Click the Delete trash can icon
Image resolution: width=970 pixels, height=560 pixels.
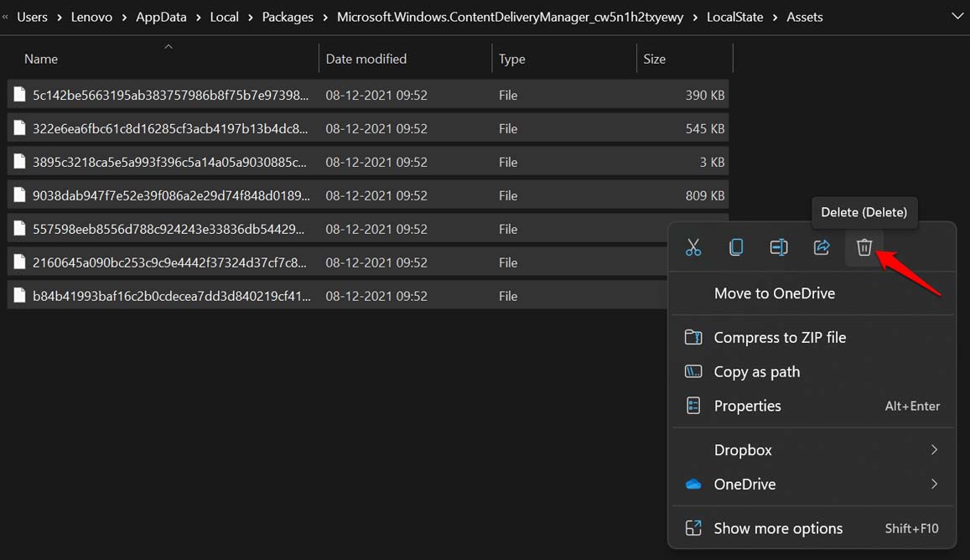click(864, 247)
